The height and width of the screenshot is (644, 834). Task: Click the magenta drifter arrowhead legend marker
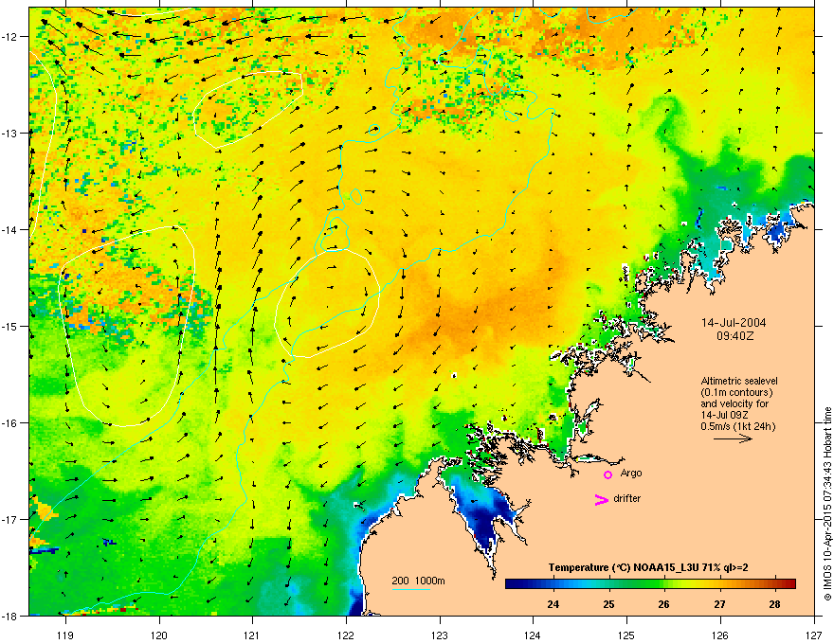[601, 500]
